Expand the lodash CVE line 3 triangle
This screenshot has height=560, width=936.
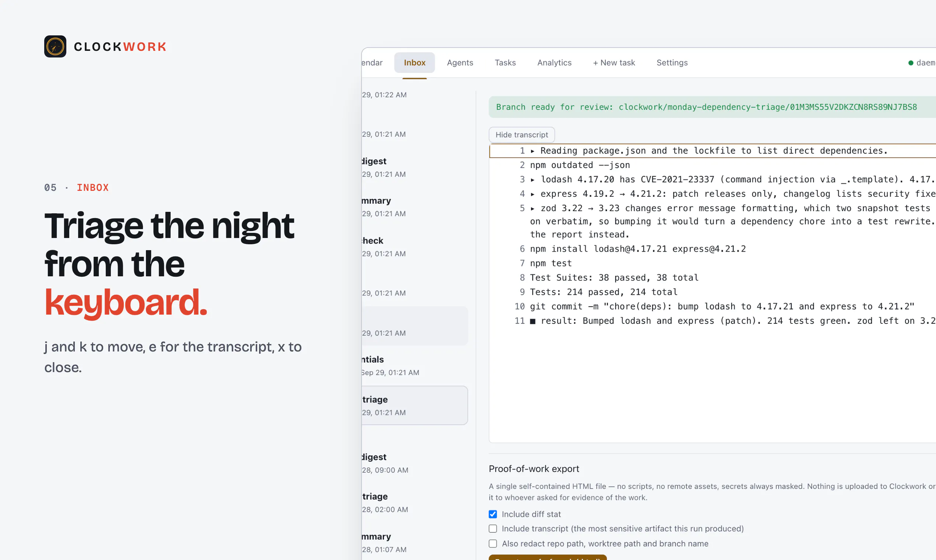click(532, 180)
